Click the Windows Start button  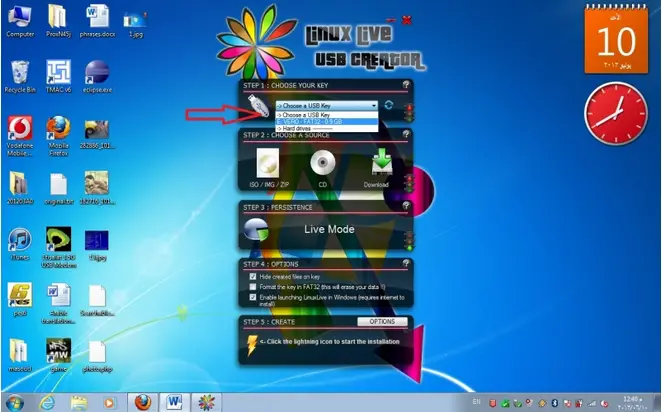click(x=15, y=403)
